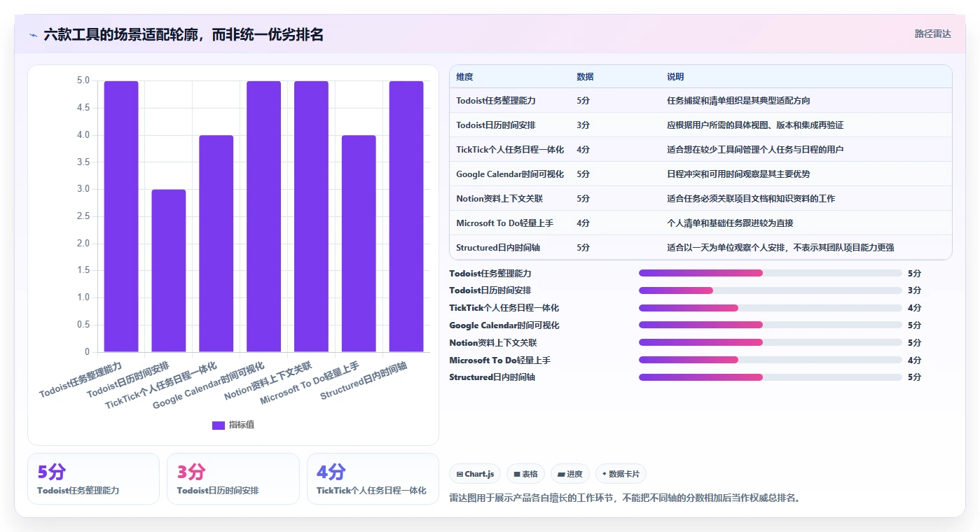Select table row Google Calendar时间可视化
This screenshot has height=532, width=980.
coord(701,174)
